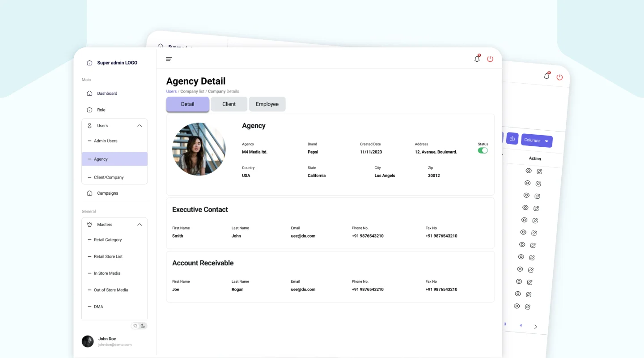This screenshot has height=358, width=644.
Task: Collapse the Users section chevron
Action: 140,126
